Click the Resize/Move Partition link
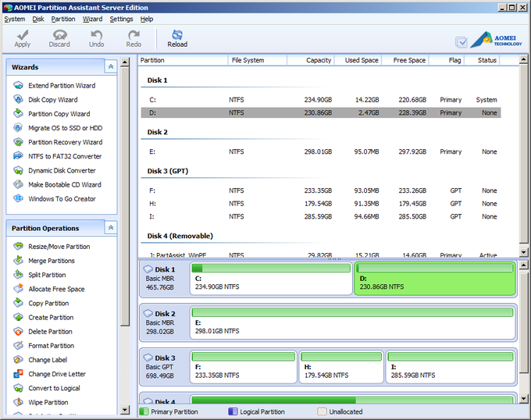531x420 pixels. click(59, 247)
